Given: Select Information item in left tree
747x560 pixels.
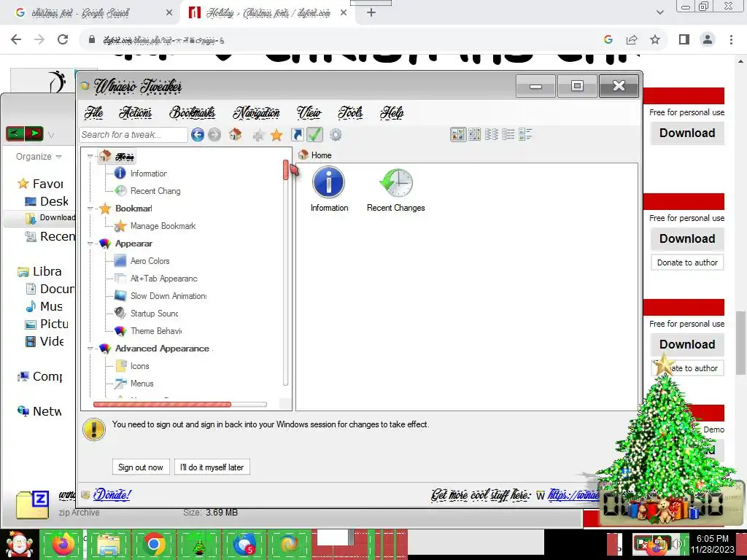Looking at the screenshot, I should point(148,174).
